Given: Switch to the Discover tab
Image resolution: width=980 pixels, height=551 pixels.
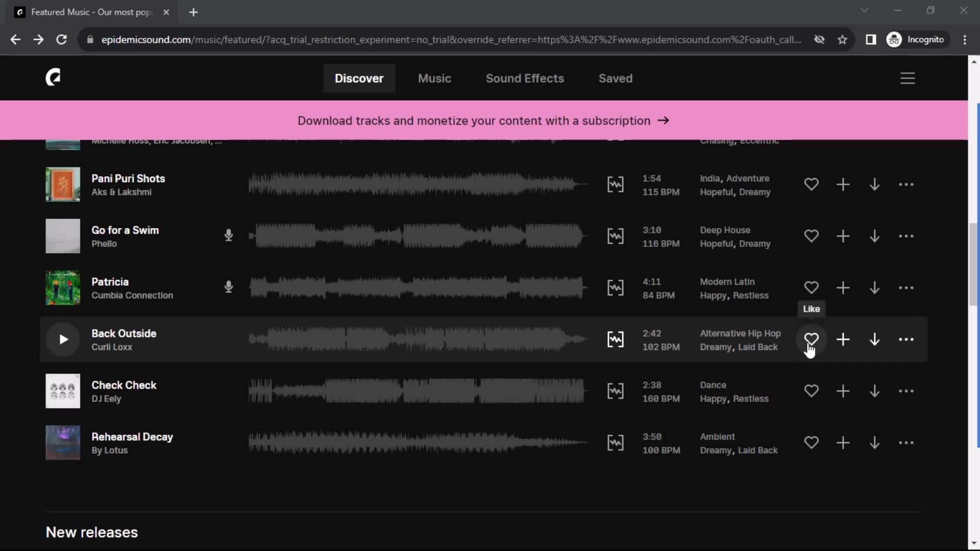Looking at the screenshot, I should [359, 78].
